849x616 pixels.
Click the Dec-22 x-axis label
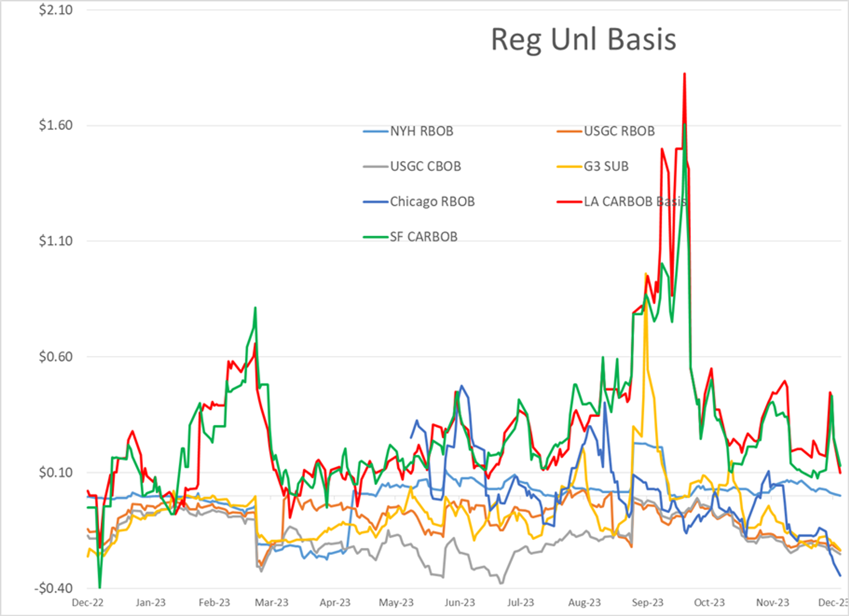(x=88, y=603)
